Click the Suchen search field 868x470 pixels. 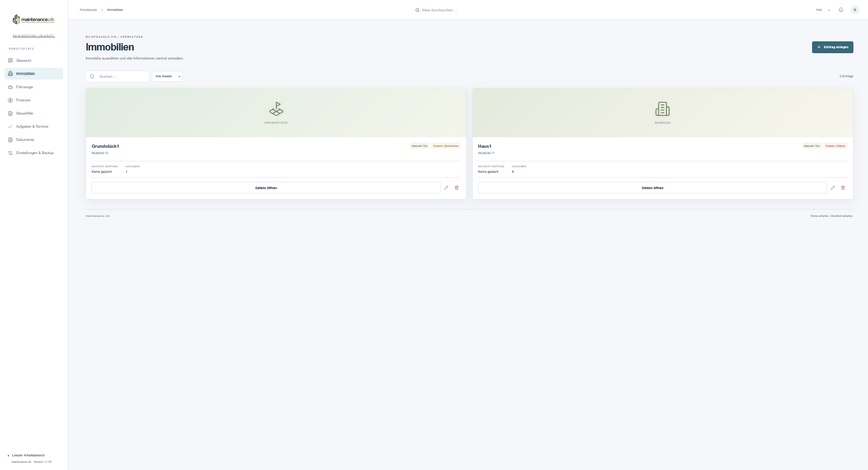(117, 76)
